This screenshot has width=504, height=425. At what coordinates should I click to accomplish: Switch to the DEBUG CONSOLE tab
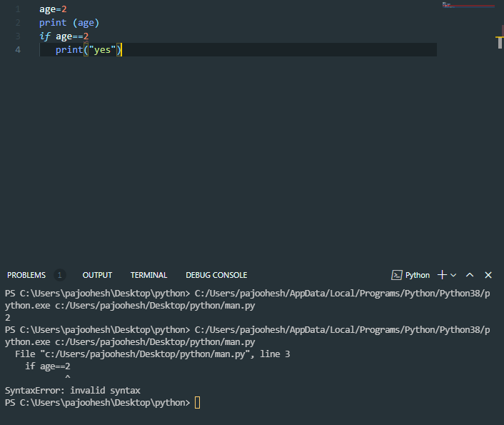click(x=216, y=275)
